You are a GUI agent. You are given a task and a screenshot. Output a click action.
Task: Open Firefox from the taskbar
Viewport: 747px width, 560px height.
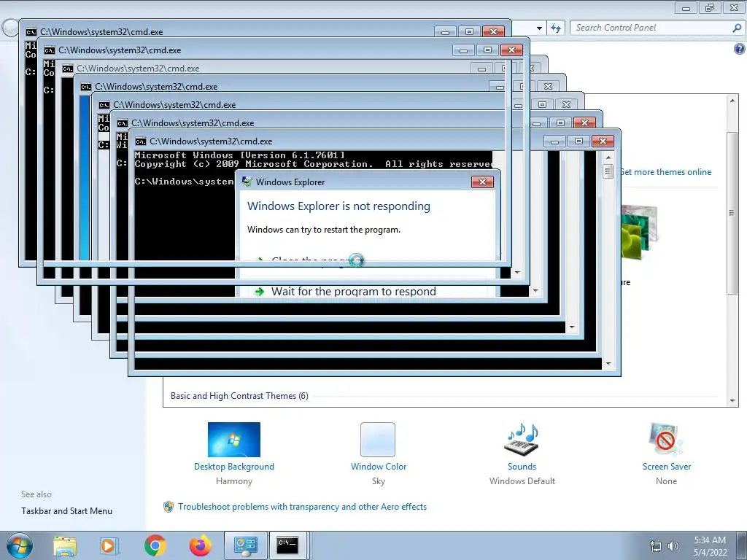pos(200,545)
